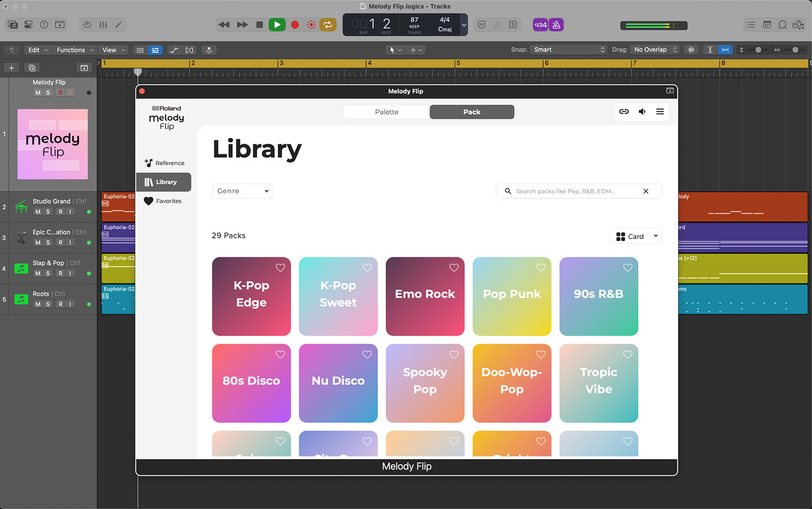Open the Note Pads icon
812x509 pixels.
pos(767,25)
